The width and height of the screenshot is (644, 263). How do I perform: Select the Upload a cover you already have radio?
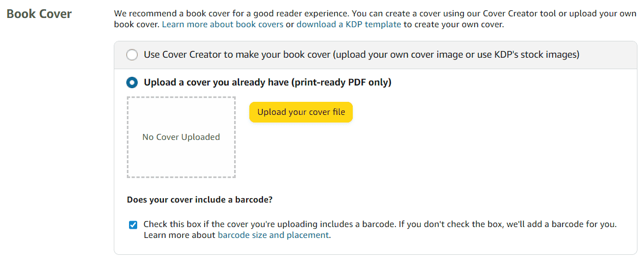click(132, 83)
